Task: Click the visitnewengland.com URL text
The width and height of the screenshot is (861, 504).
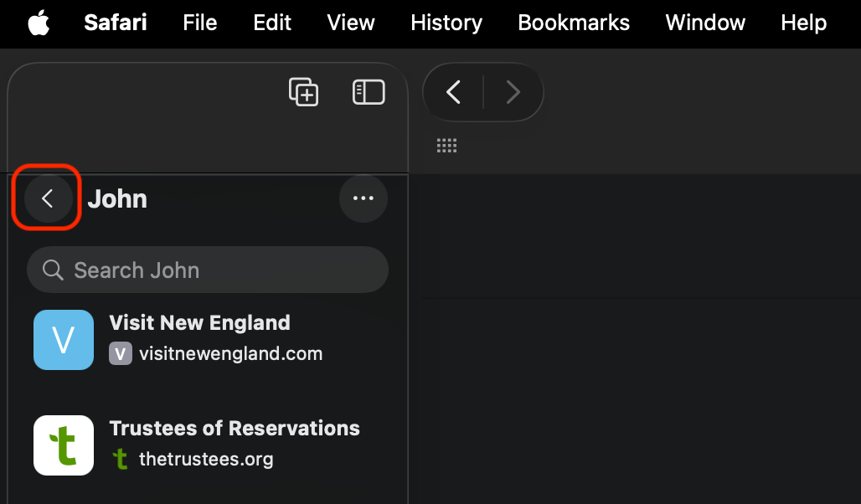Action: (230, 353)
